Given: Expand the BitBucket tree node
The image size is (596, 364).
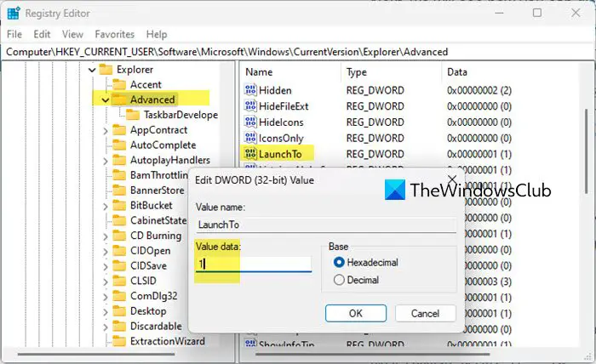Looking at the screenshot, I should [106, 207].
